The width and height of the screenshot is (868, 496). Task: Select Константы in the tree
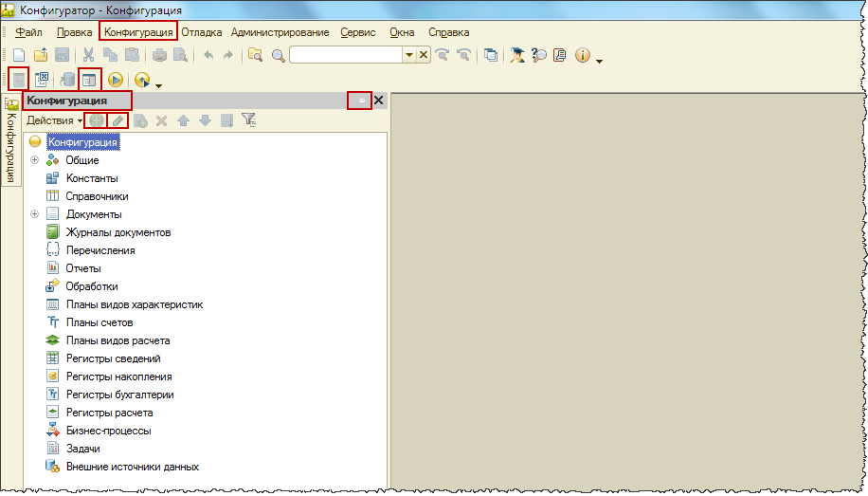pos(92,178)
